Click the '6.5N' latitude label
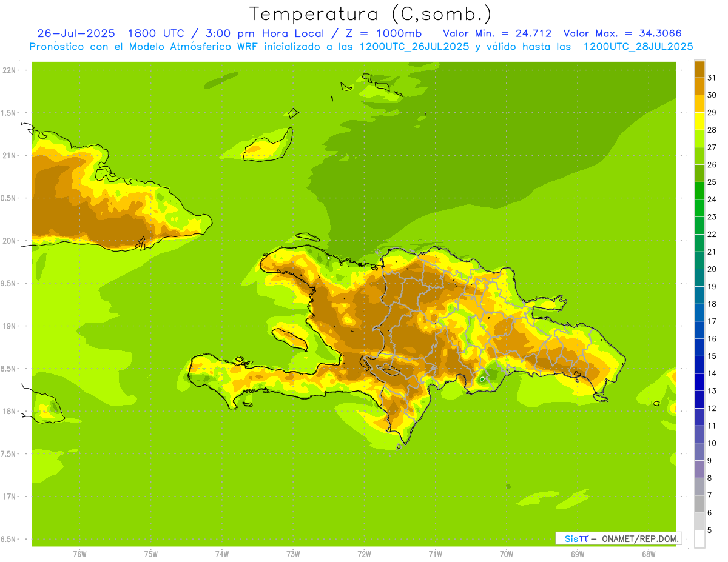Image resolution: width=728 pixels, height=562 pixels. pos(8,540)
